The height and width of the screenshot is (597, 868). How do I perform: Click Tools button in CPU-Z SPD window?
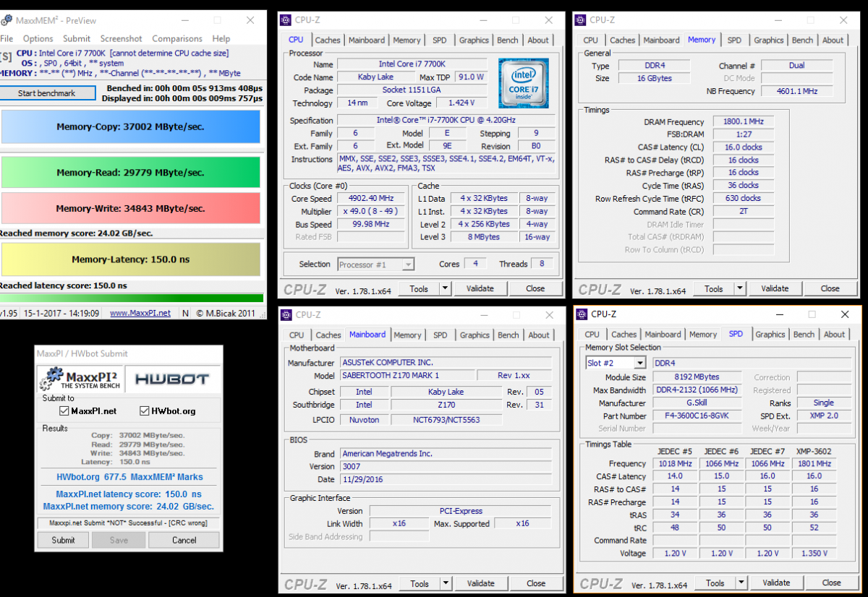tap(715, 583)
